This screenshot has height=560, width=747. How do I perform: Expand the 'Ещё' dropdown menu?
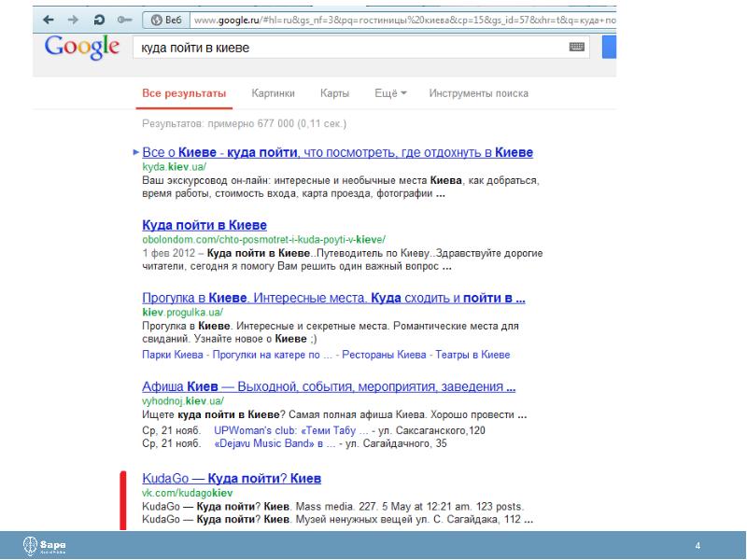pos(390,93)
